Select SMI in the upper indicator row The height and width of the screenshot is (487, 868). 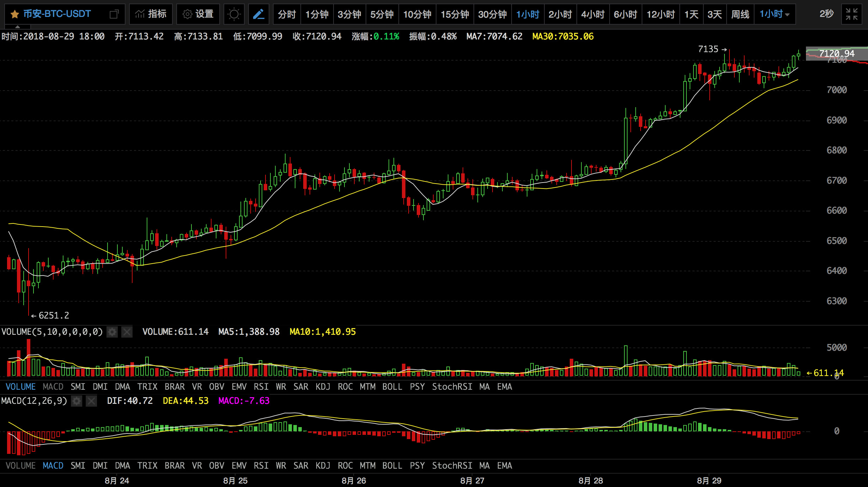(x=78, y=387)
